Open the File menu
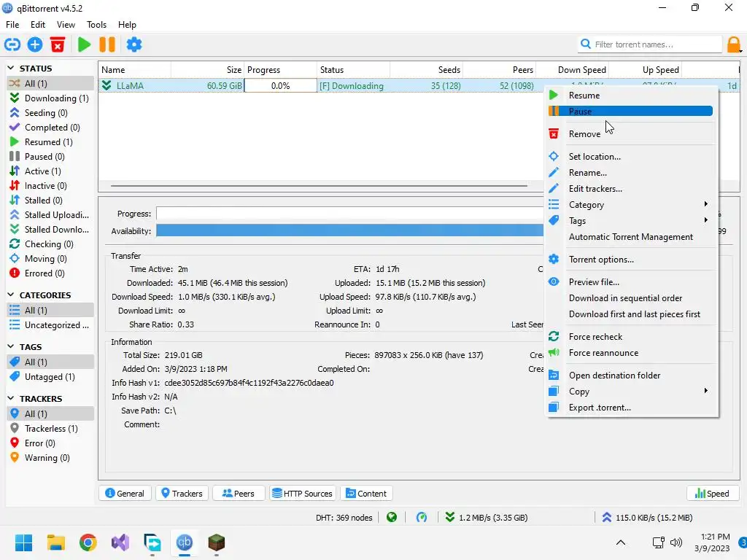This screenshot has width=747, height=560. [x=12, y=25]
